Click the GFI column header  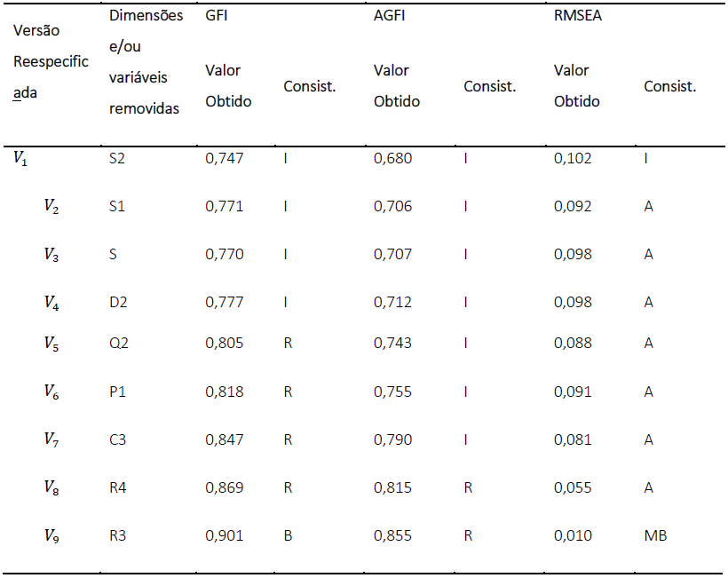click(x=218, y=16)
